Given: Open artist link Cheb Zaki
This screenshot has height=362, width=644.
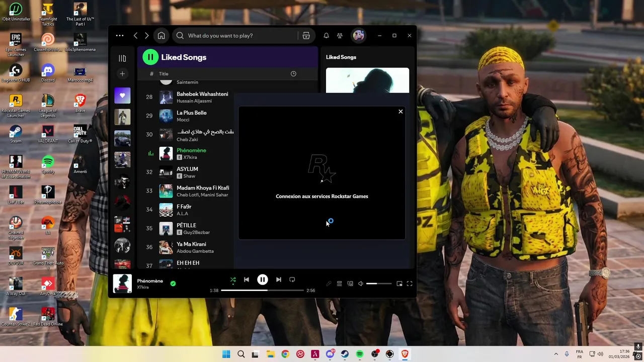Looking at the screenshot, I should point(187,139).
